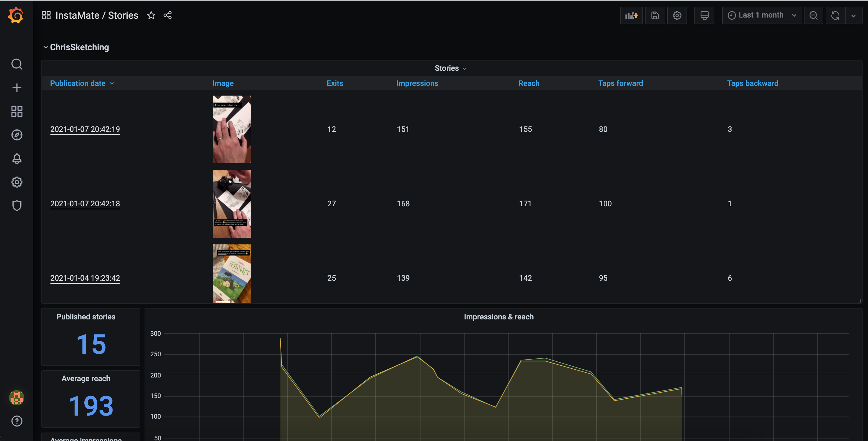Open dashboard settings gear in top toolbar
Image resolution: width=868 pixels, height=441 pixels.
click(x=677, y=15)
